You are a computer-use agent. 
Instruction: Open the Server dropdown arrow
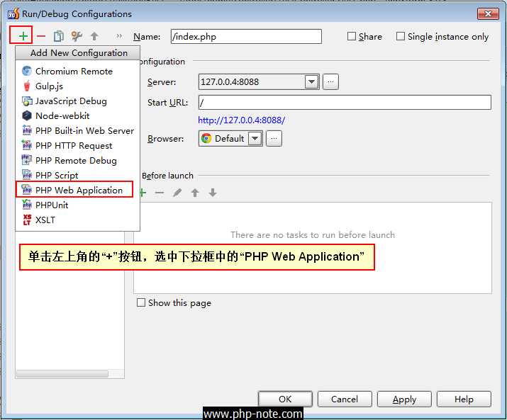point(312,81)
